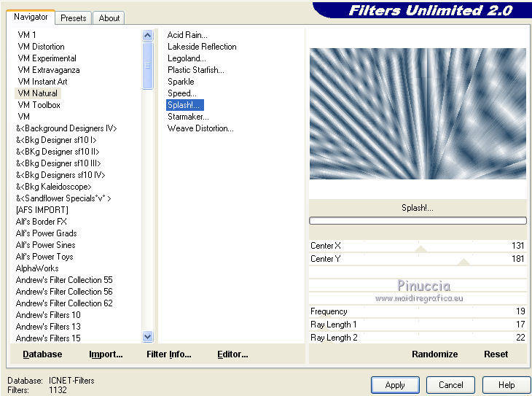532x396 pixels.
Task: Click the Splash preview image
Action: (418, 114)
